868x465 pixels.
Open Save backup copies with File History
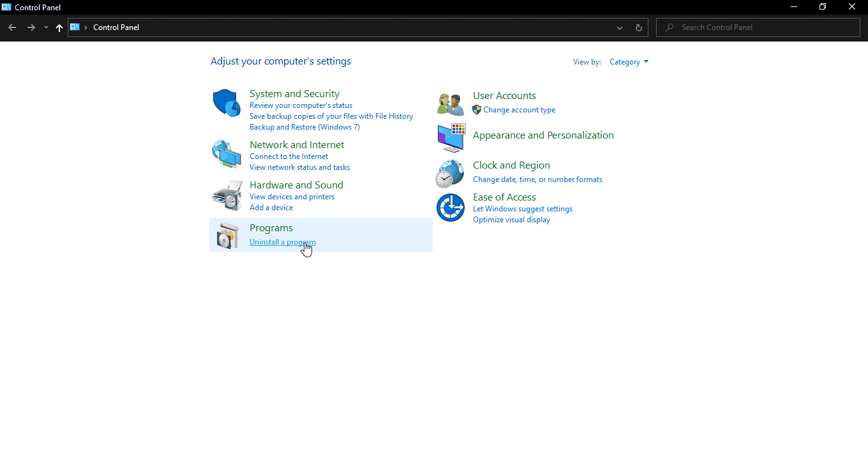(x=331, y=116)
